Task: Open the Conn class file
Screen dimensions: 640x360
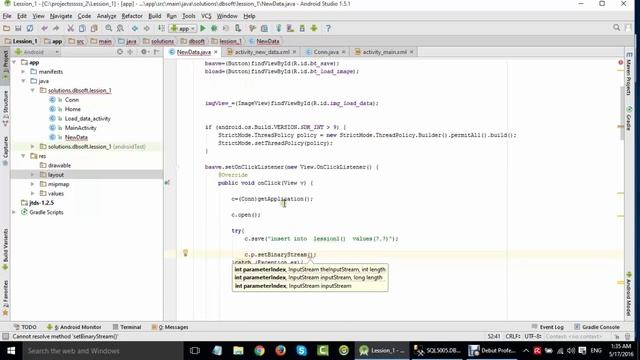Action: point(71,100)
